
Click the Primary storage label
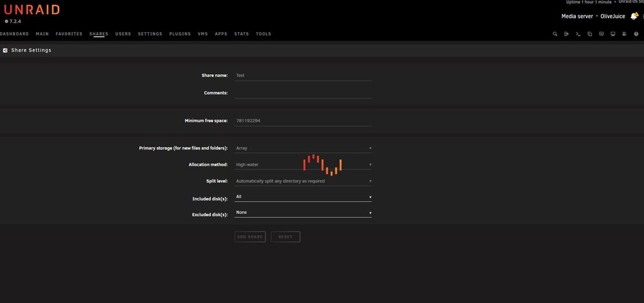point(184,148)
